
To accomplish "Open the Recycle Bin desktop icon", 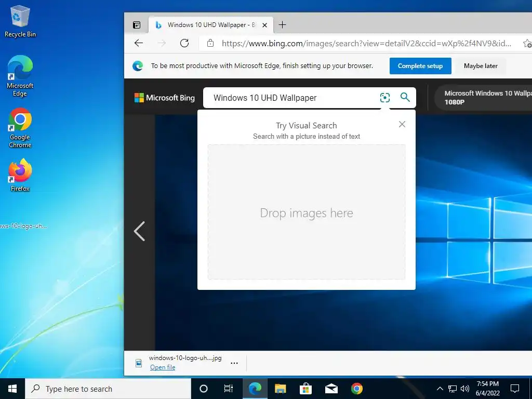I will [20, 21].
